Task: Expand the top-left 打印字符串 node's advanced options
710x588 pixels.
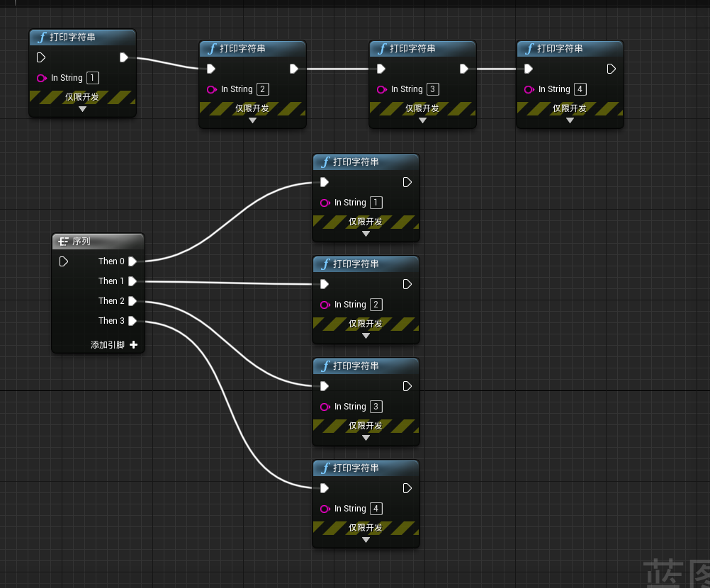Action: 82,109
